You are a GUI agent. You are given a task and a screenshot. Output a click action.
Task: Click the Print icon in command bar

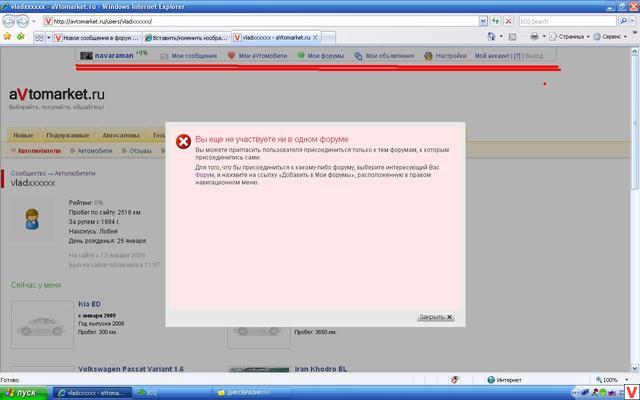tap(534, 37)
